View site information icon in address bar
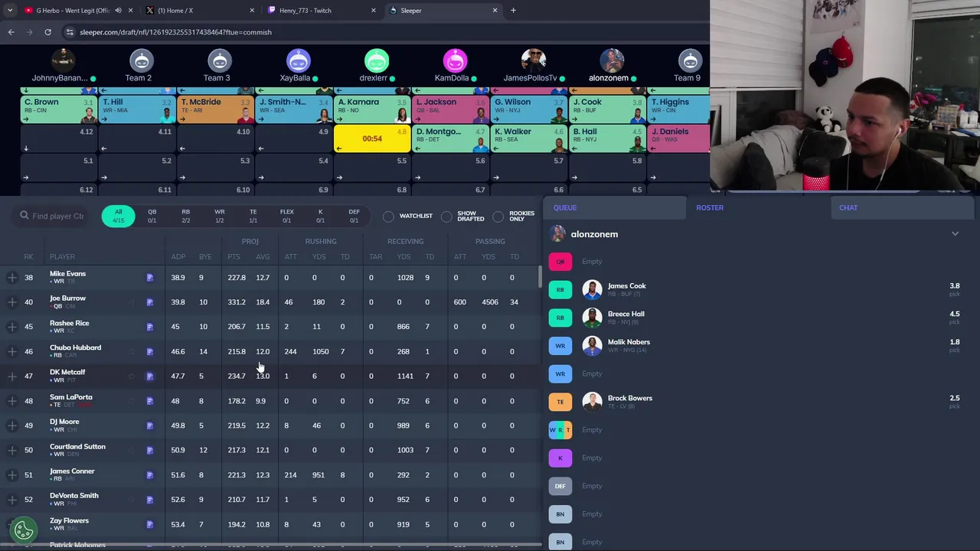The height and width of the screenshot is (551, 980). pyautogui.click(x=70, y=32)
